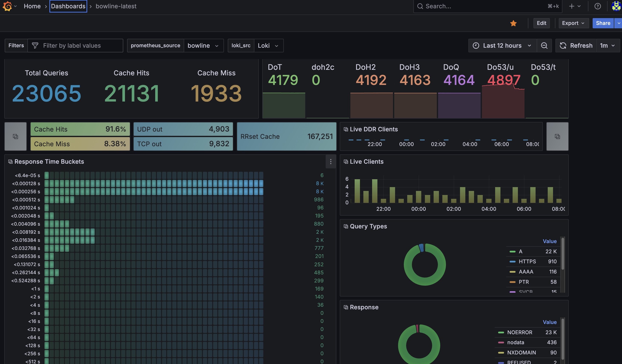The width and height of the screenshot is (622, 364).
Task: Click the Live DDR Clients panel link icon
Action: pyautogui.click(x=346, y=129)
